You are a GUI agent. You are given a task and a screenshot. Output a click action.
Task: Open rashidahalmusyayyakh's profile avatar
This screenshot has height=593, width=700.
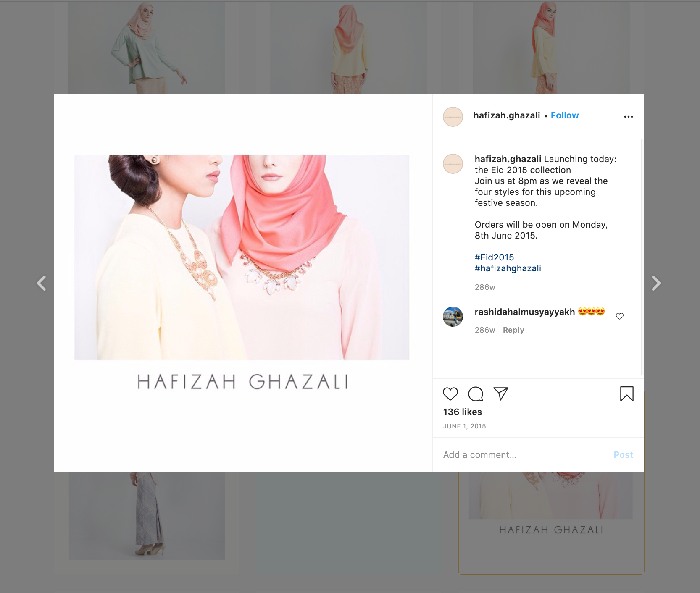click(453, 317)
